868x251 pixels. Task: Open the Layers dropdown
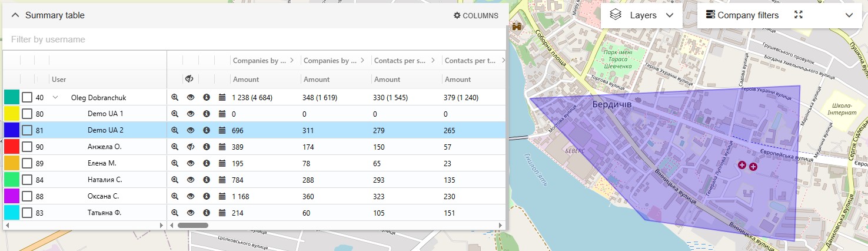(641, 15)
